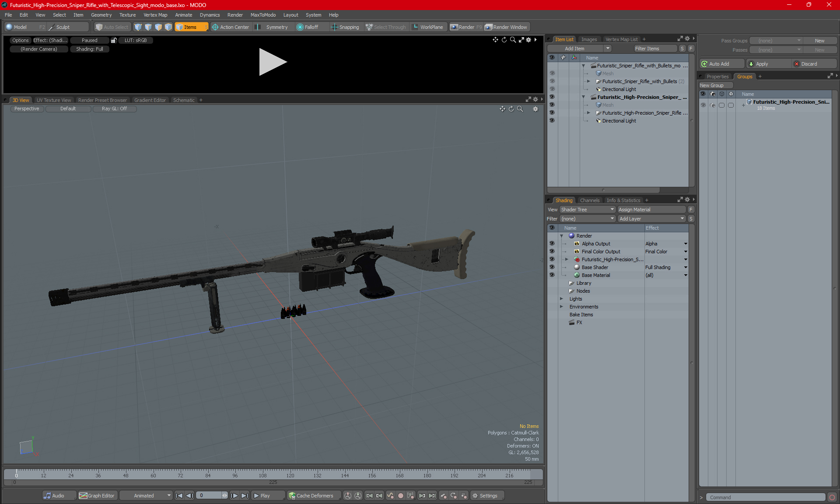The image size is (840, 504).
Task: Zoom icon in the 3D viewport header
Action: [520, 109]
